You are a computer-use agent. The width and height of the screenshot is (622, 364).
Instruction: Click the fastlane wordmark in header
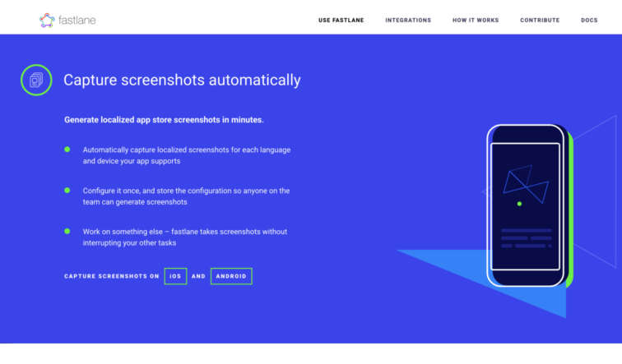(x=77, y=21)
